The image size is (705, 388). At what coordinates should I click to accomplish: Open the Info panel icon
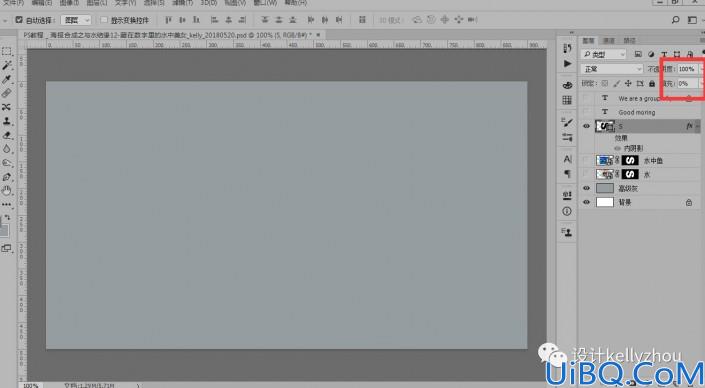pos(567,211)
